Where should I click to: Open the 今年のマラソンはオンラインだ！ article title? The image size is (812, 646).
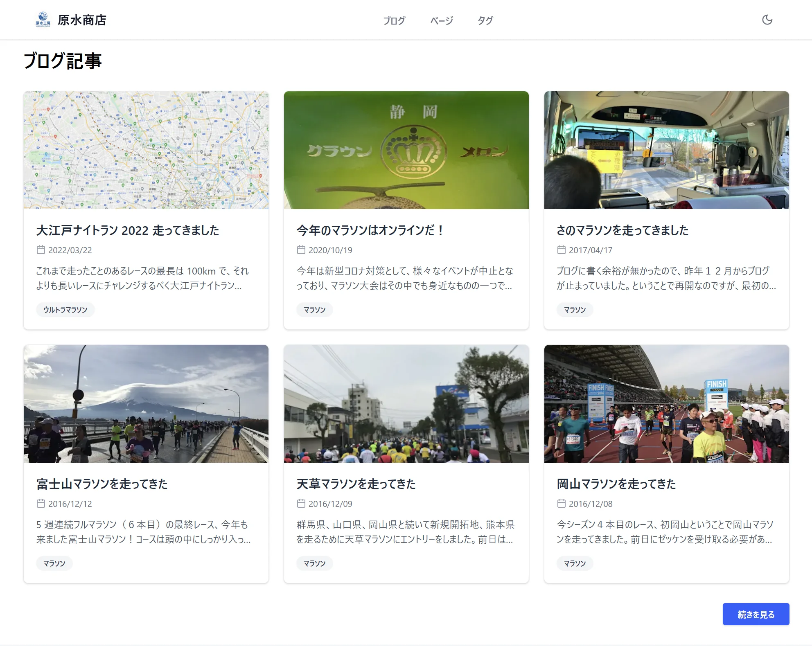pos(371,230)
